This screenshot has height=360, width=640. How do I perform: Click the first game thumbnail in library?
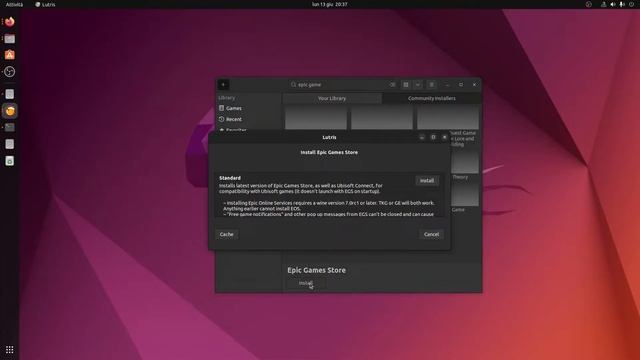(316, 117)
